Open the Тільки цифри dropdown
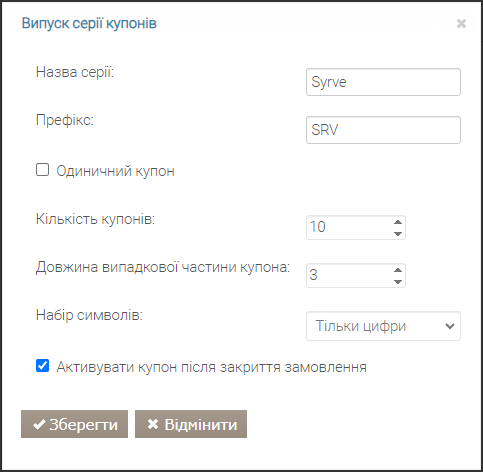 pyautogui.click(x=383, y=326)
